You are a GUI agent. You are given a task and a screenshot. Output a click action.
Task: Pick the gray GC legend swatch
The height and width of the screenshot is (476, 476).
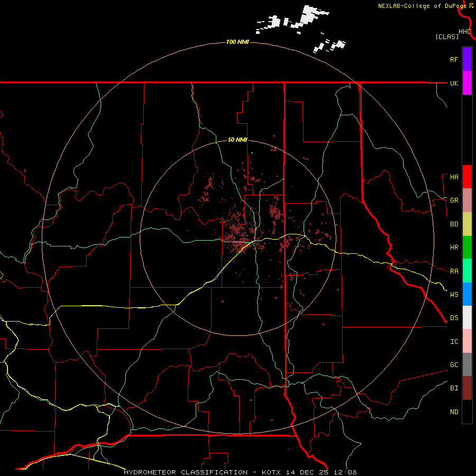click(467, 364)
